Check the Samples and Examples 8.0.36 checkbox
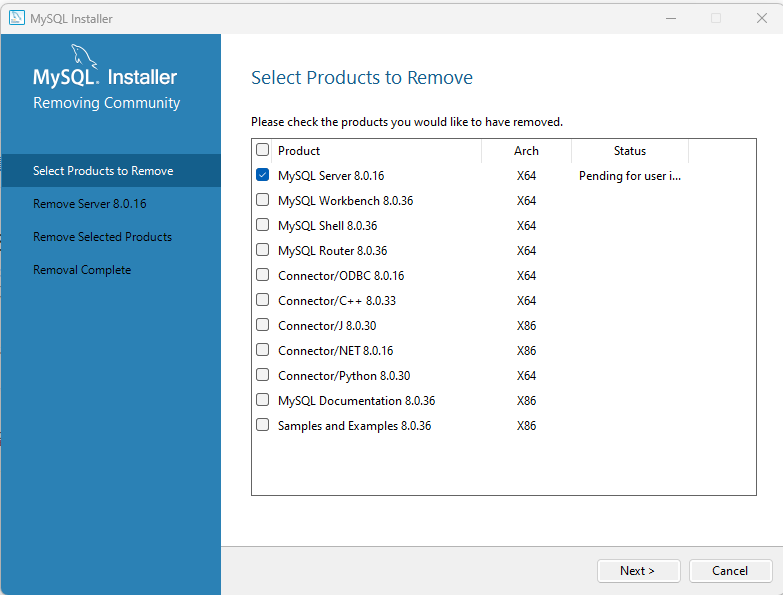783x595 pixels. [262, 425]
